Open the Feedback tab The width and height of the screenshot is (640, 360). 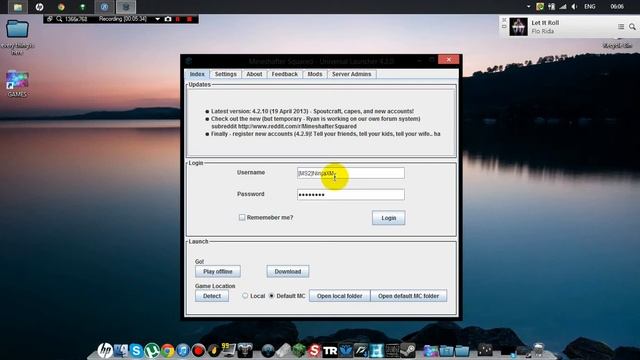coord(284,74)
